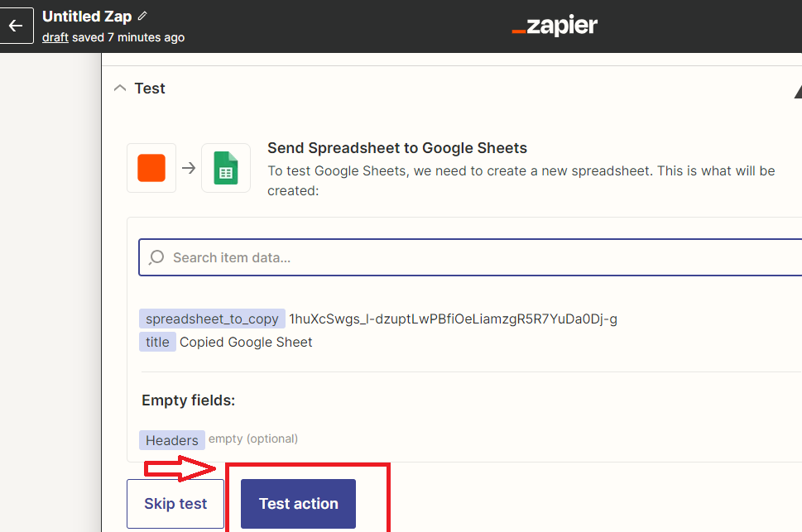This screenshot has height=532, width=802.
Task: Click the spreadsheet ID value text
Action: click(x=454, y=319)
